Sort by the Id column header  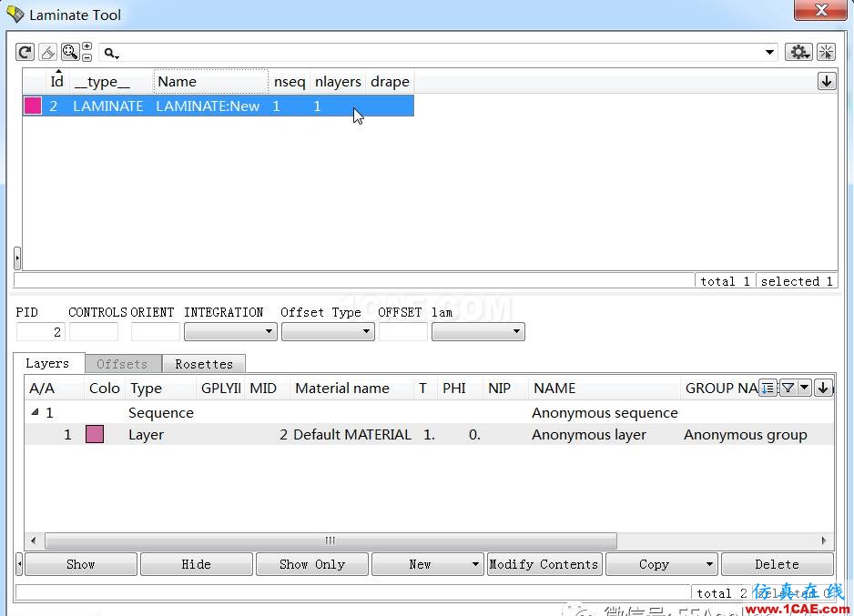[56, 82]
